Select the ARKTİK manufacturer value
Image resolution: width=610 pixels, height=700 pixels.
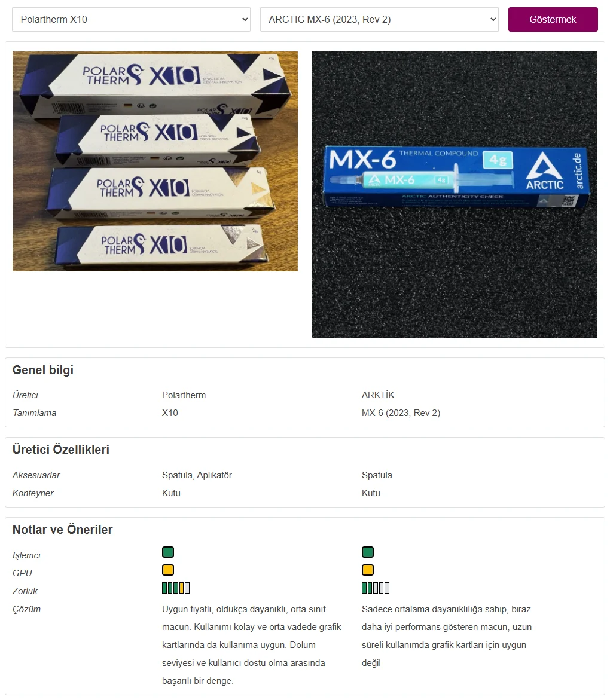coord(378,395)
